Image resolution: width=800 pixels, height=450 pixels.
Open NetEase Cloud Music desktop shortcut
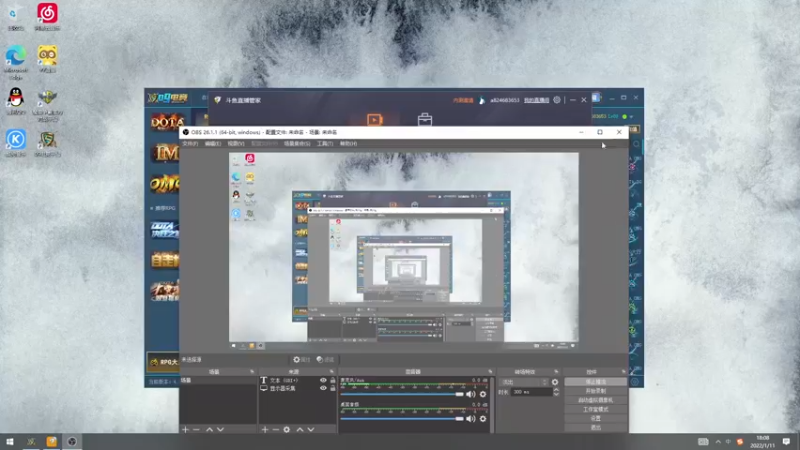point(47,16)
